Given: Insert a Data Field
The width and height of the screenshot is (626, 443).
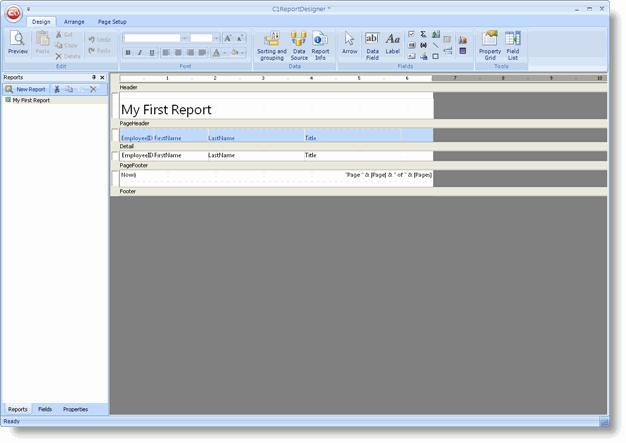Looking at the screenshot, I should coord(372,43).
